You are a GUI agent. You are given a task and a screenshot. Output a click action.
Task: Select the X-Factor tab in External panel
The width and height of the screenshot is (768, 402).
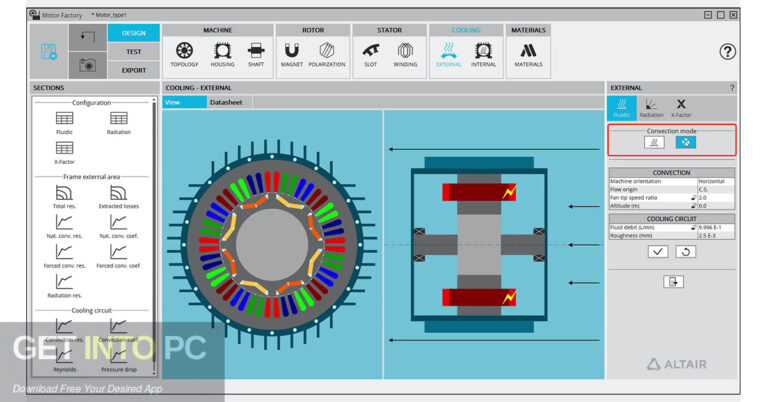(x=681, y=108)
